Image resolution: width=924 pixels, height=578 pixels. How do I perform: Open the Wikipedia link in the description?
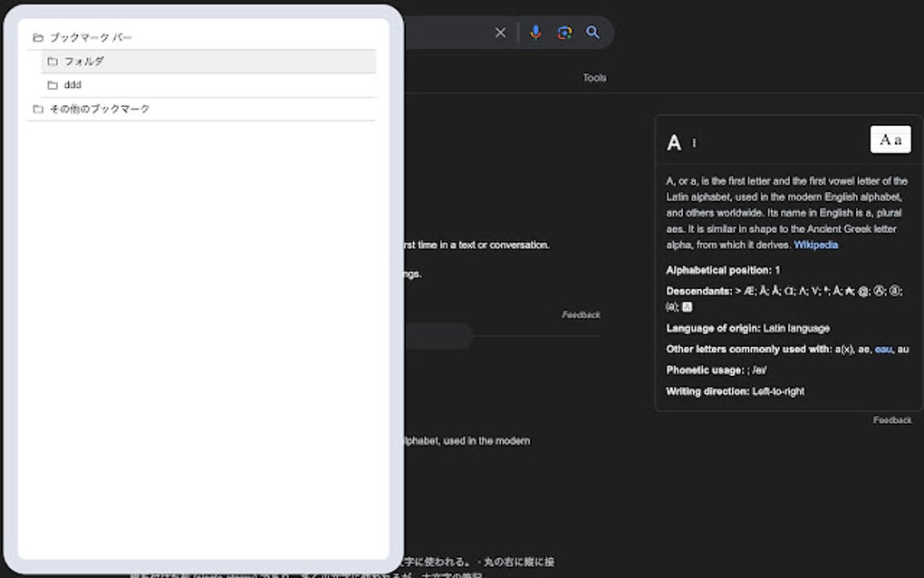coord(818,244)
